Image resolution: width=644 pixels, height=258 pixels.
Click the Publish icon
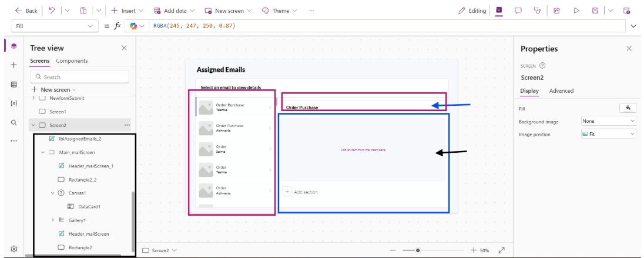coord(626,11)
